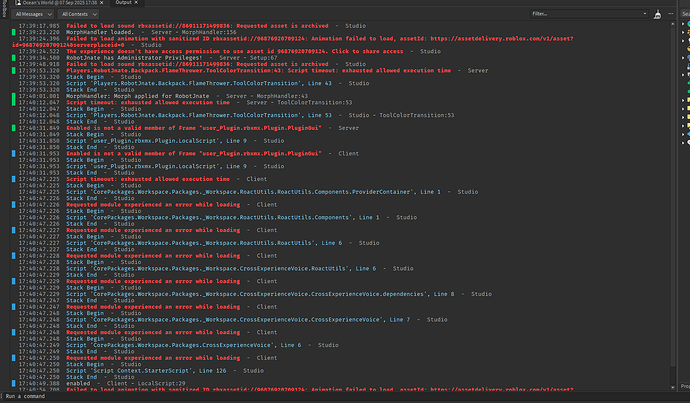The width and height of the screenshot is (690, 403).
Task: Open the MorphHandler:43 source link
Action: (x=282, y=96)
